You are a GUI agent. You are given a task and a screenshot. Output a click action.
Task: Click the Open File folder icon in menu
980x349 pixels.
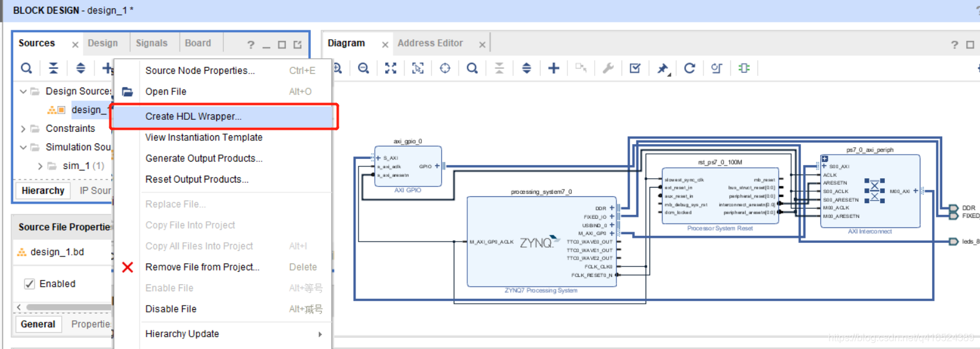(127, 92)
